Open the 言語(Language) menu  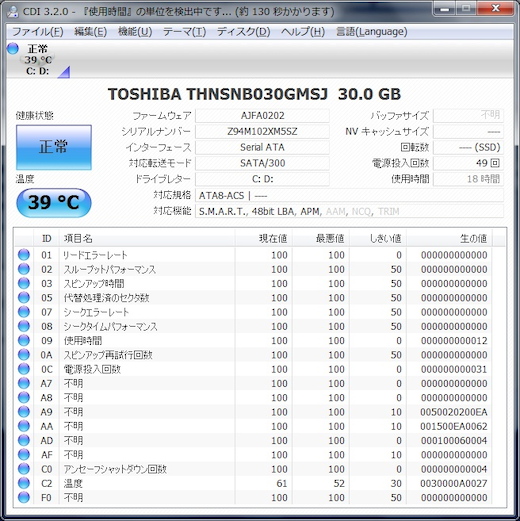[371, 32]
